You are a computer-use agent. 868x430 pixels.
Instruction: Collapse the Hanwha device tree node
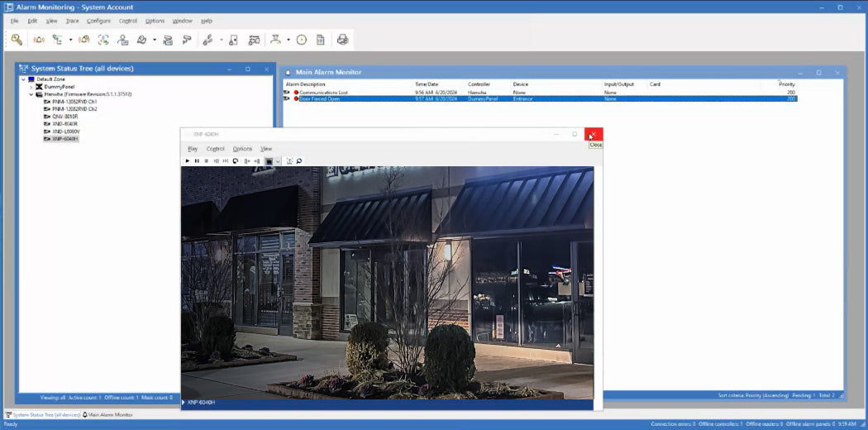[x=31, y=94]
